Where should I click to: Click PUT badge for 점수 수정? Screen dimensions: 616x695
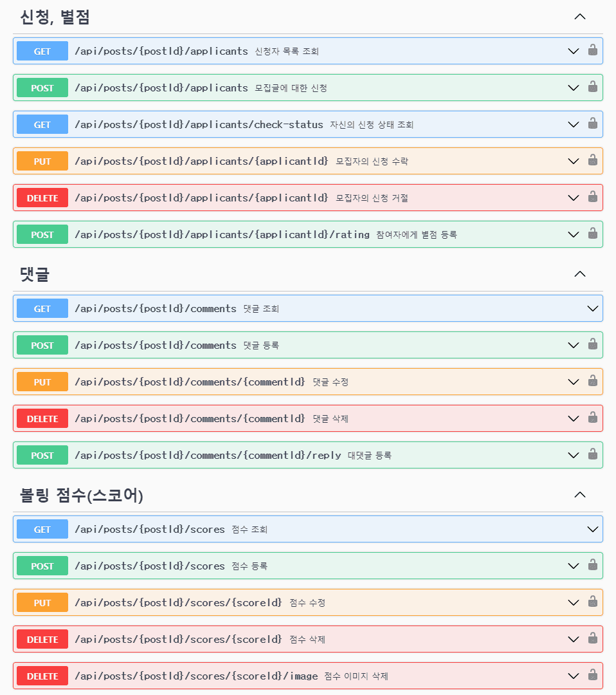[x=42, y=603]
